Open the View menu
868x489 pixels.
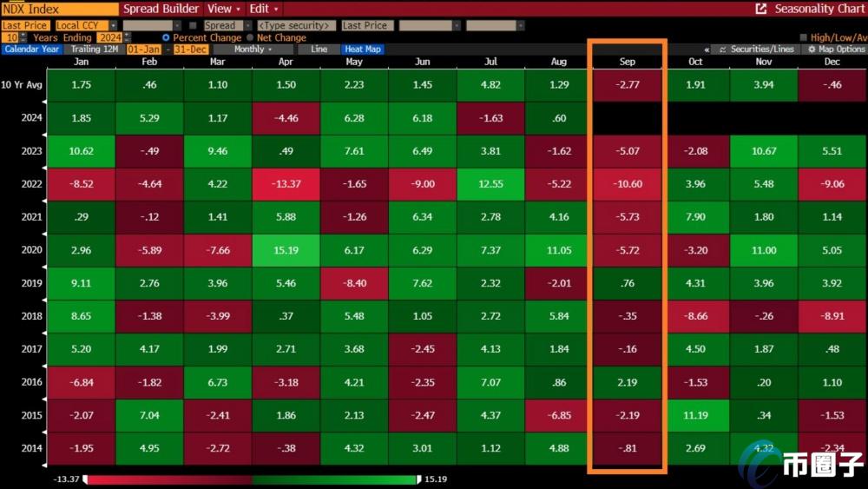pyautogui.click(x=224, y=9)
